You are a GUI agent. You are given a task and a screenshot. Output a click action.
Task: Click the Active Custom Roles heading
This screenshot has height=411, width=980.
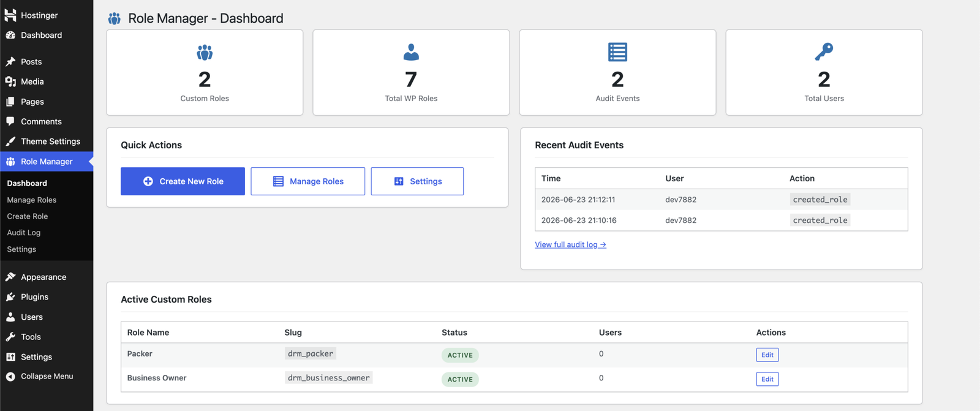pos(166,300)
